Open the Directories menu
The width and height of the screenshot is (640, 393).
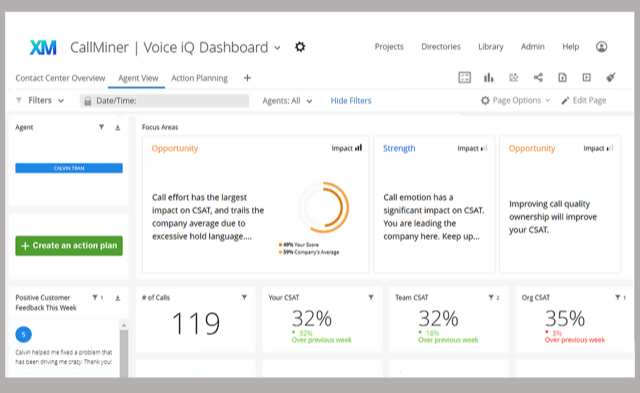coord(441,47)
